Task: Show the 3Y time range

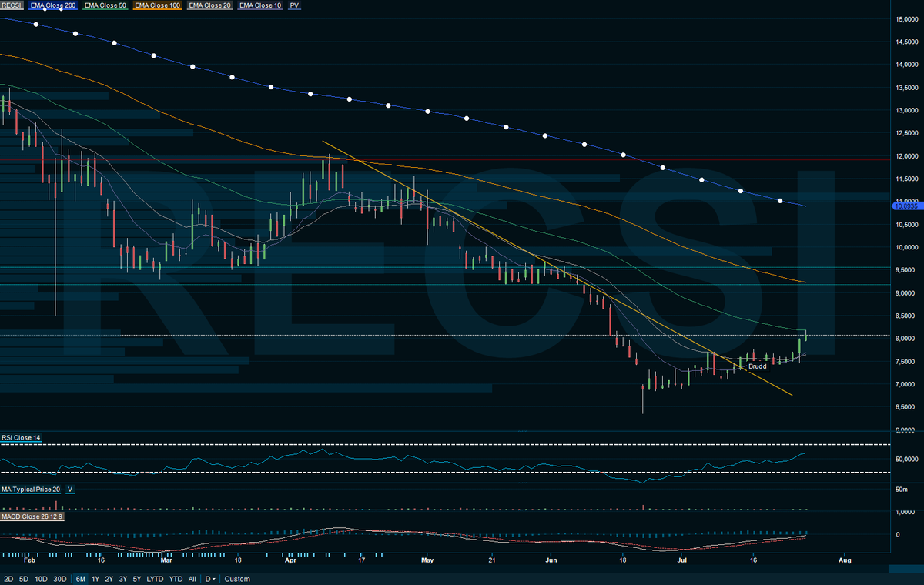Action: (x=123, y=579)
